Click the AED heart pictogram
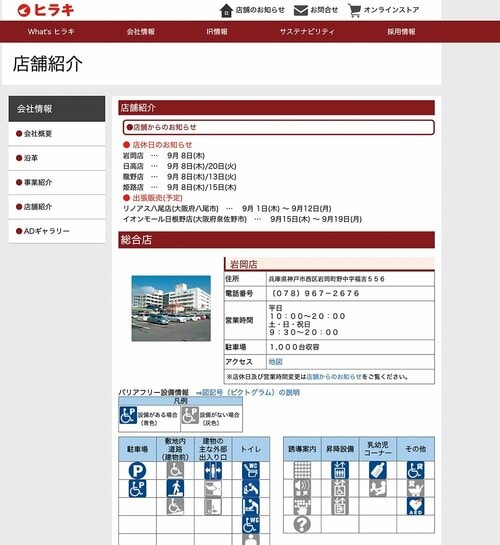Image resolution: width=500 pixels, height=545 pixels. click(416, 506)
